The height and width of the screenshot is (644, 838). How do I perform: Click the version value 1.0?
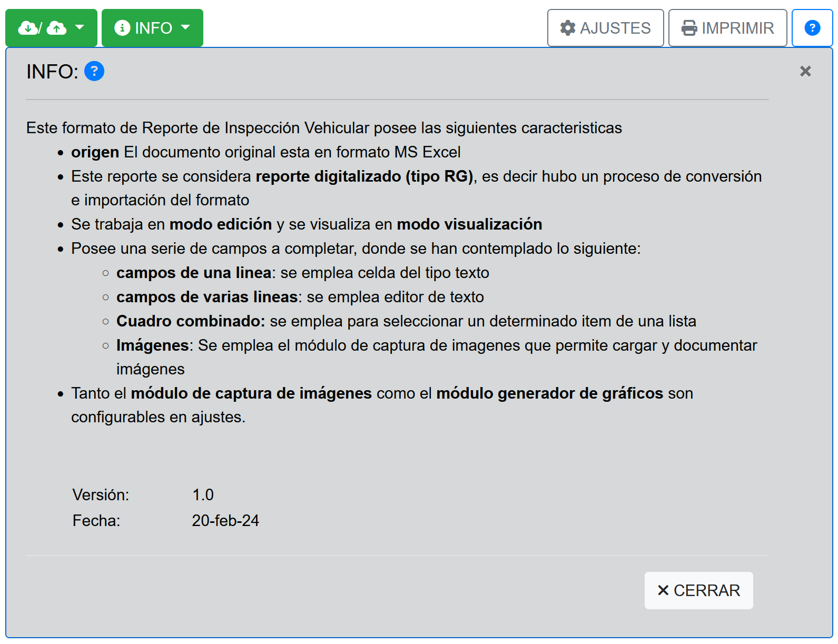(203, 495)
